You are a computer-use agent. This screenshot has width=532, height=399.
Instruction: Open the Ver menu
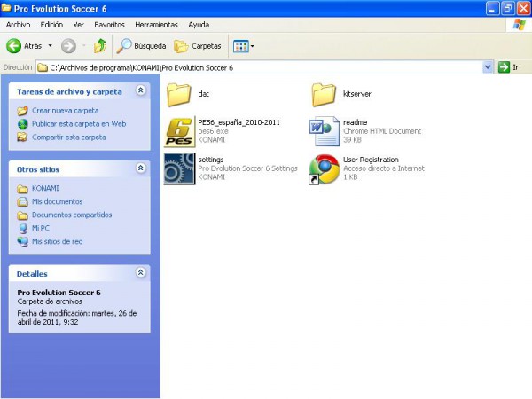(x=78, y=25)
